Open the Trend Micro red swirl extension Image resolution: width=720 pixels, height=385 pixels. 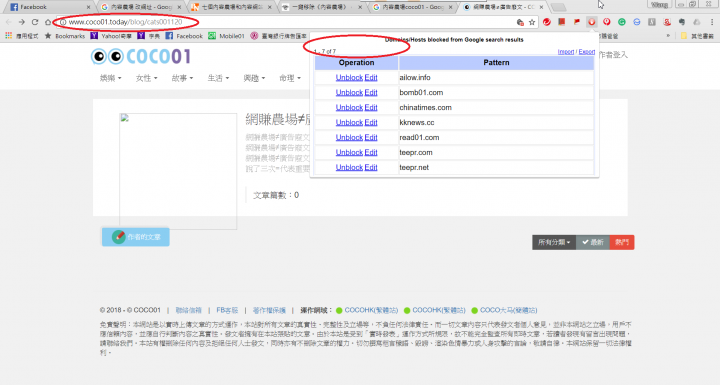pyautogui.click(x=546, y=22)
